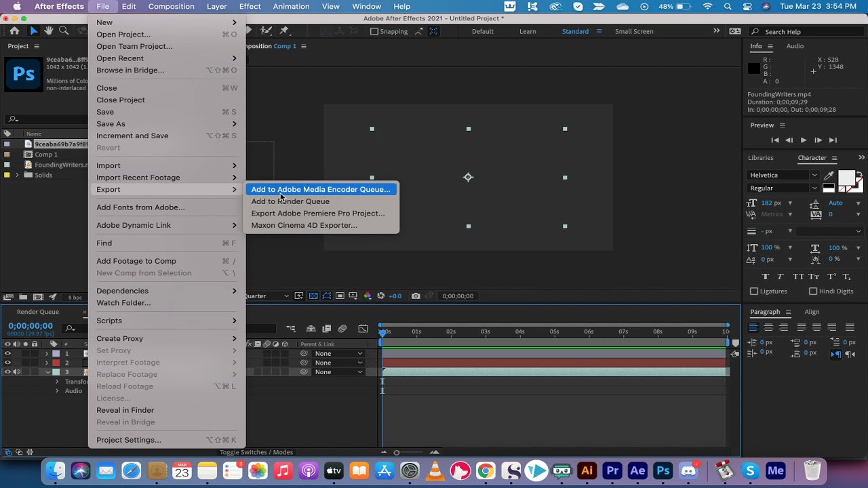
Task: Click Toggle Switches / Modes button
Action: click(x=256, y=452)
